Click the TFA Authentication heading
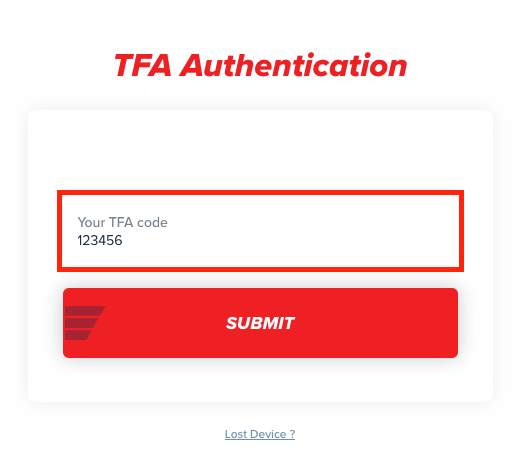Image resolution: width=523 pixels, height=464 pixels. point(260,65)
